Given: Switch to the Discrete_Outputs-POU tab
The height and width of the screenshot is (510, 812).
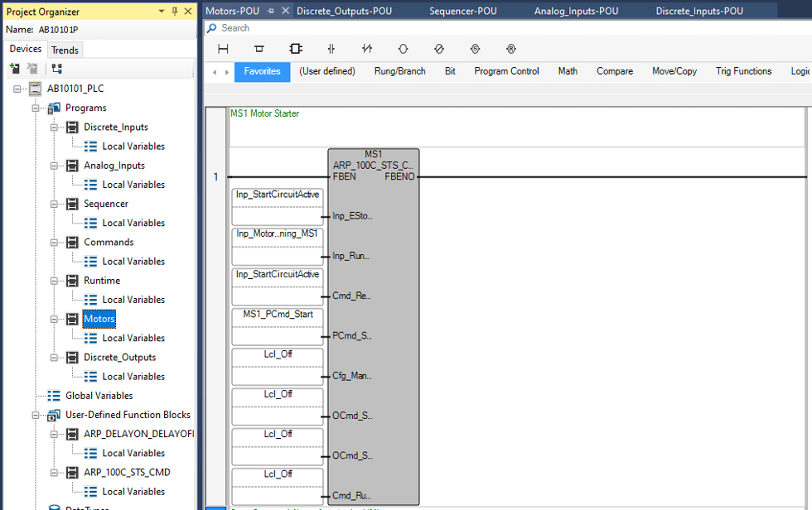Looking at the screenshot, I should [345, 11].
